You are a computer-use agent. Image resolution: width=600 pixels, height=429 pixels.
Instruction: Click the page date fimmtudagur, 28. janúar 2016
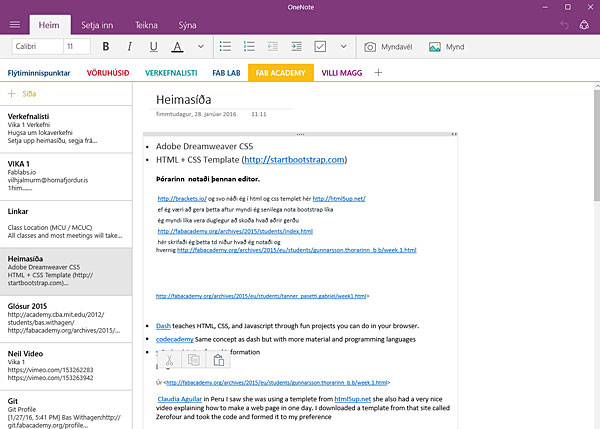(x=196, y=114)
